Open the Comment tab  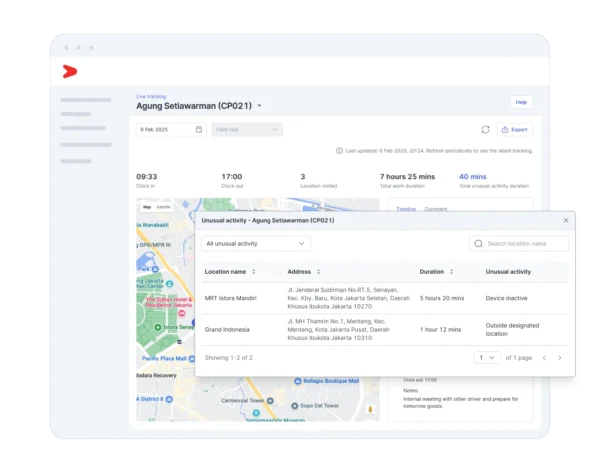tap(435, 209)
